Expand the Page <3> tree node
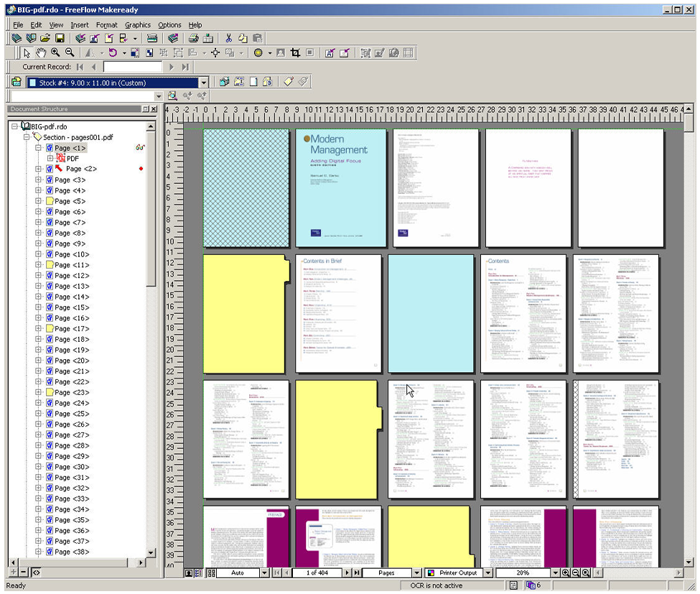This screenshot has height=594, width=700. coord(39,180)
